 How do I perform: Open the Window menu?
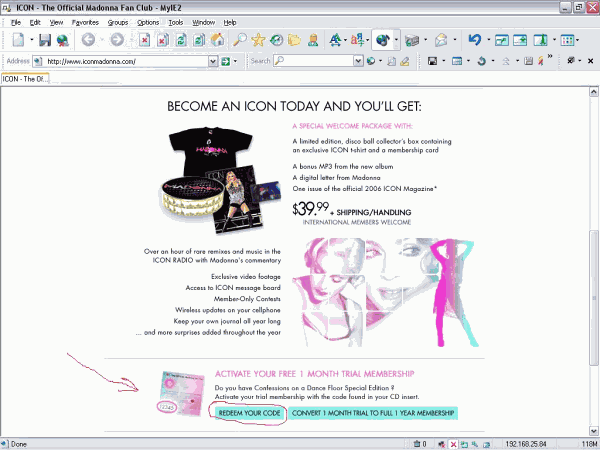point(204,23)
